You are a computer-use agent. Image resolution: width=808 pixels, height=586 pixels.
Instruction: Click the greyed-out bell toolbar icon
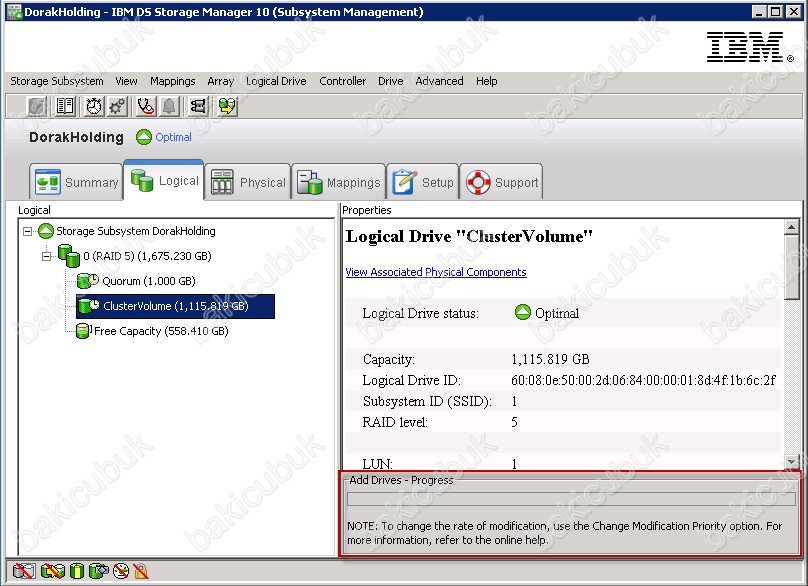point(169,106)
